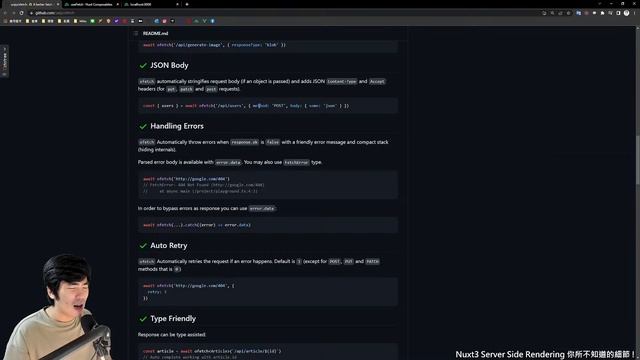Open the Type Friendly heading

click(173, 318)
